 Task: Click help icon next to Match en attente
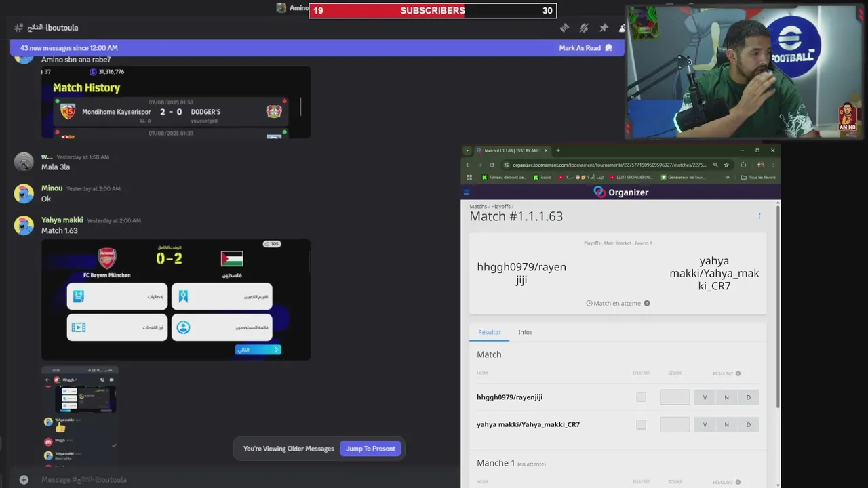647,303
